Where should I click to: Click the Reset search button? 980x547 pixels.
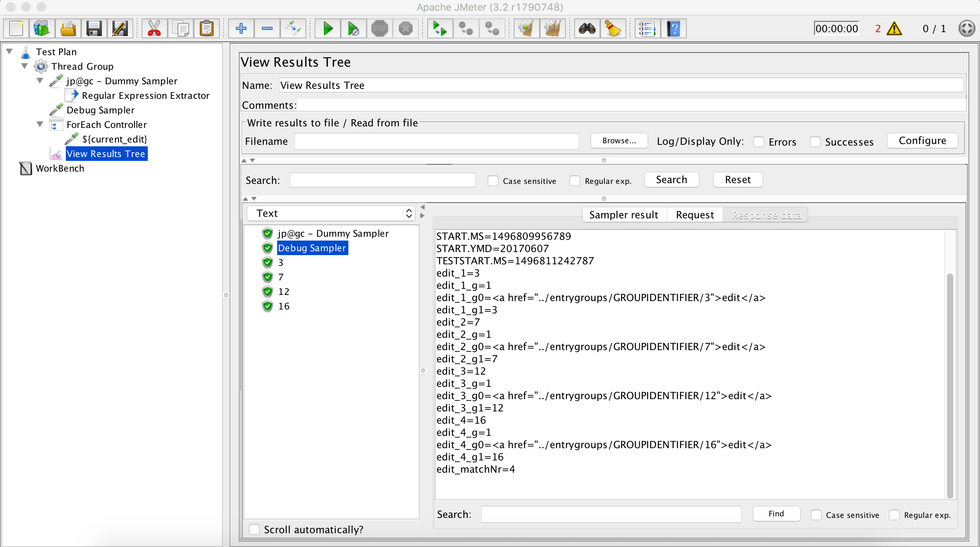737,179
